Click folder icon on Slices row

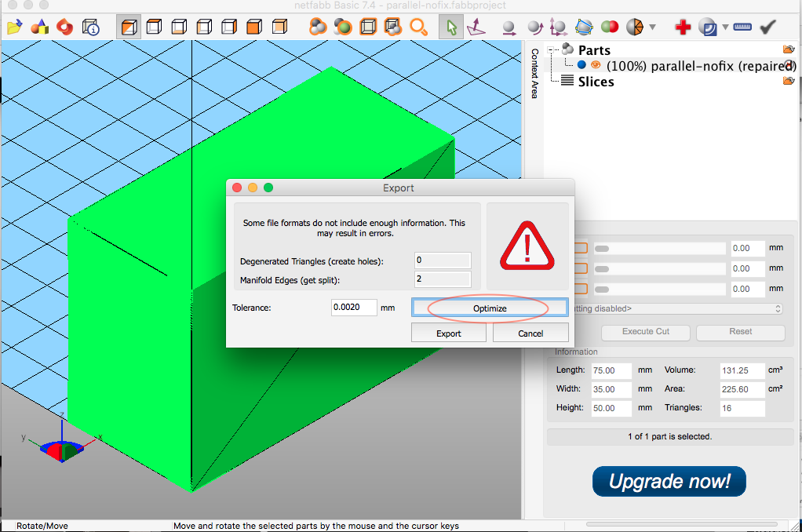pos(788,80)
